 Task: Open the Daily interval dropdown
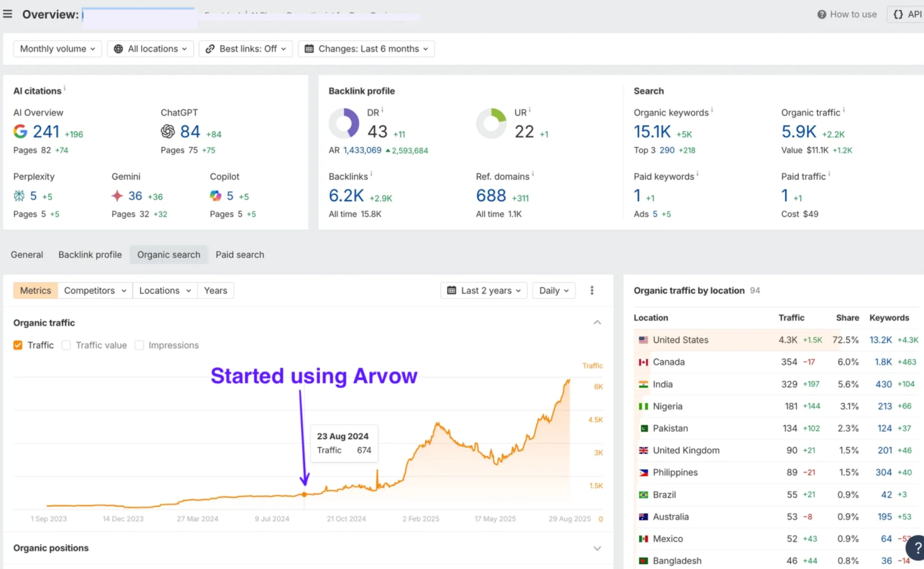[x=554, y=291]
